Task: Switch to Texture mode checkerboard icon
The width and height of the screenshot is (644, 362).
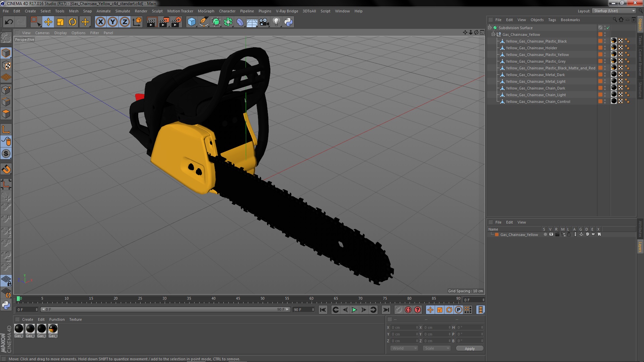Action: [6, 65]
